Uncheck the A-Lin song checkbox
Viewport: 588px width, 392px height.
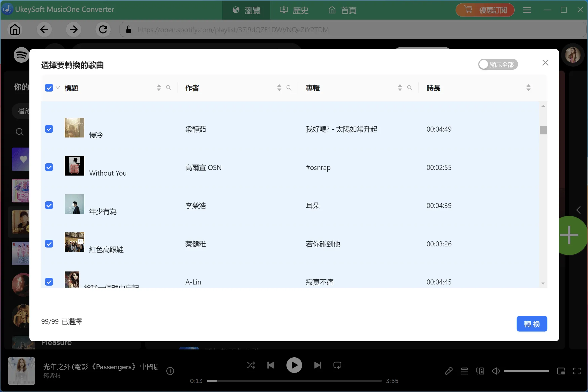(49, 282)
